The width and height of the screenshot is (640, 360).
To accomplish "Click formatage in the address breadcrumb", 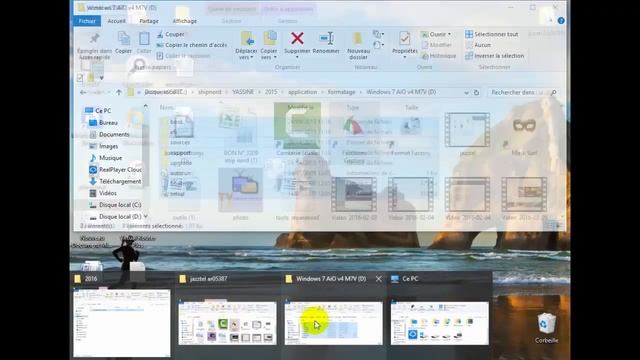I will 342,92.
